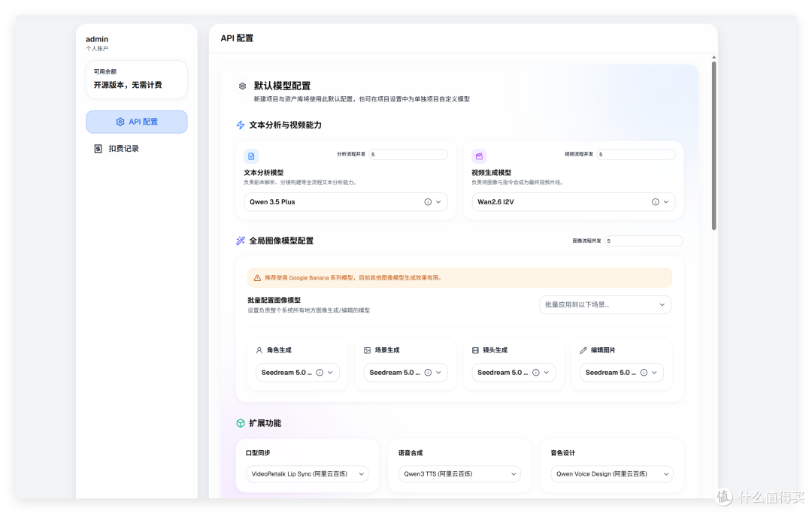Open the Wan2.6 I2V model dropdown
Viewport: 812px width, 514px height.
click(x=573, y=202)
